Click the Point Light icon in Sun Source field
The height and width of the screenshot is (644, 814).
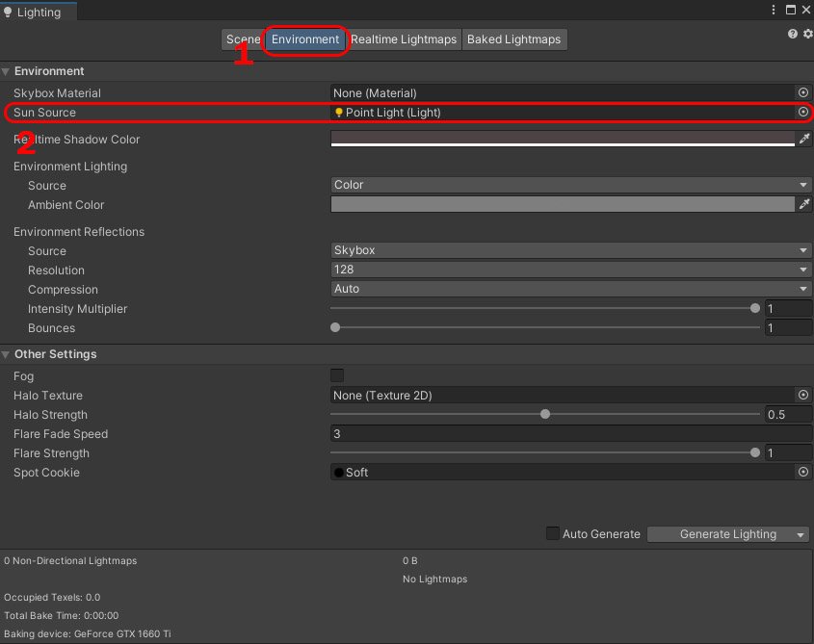click(338, 112)
